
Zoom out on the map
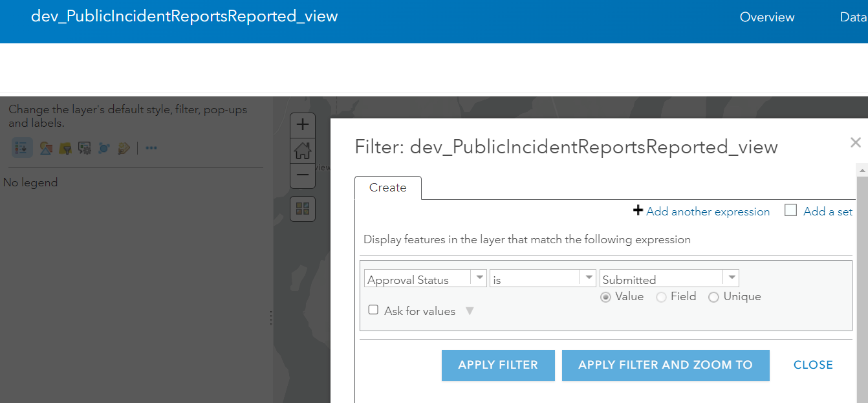303,175
